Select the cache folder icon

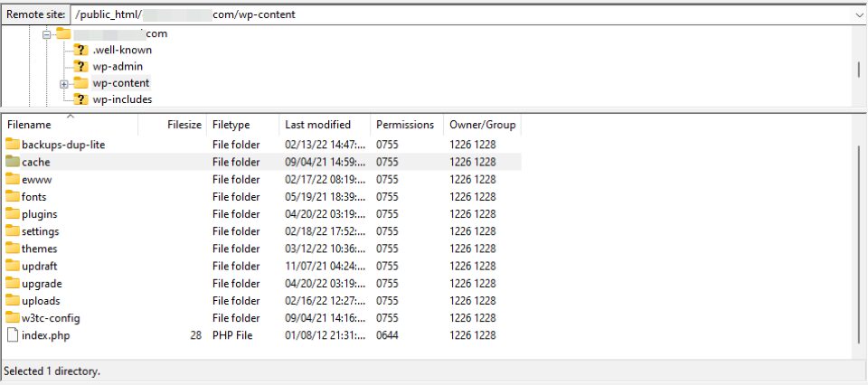tap(13, 162)
